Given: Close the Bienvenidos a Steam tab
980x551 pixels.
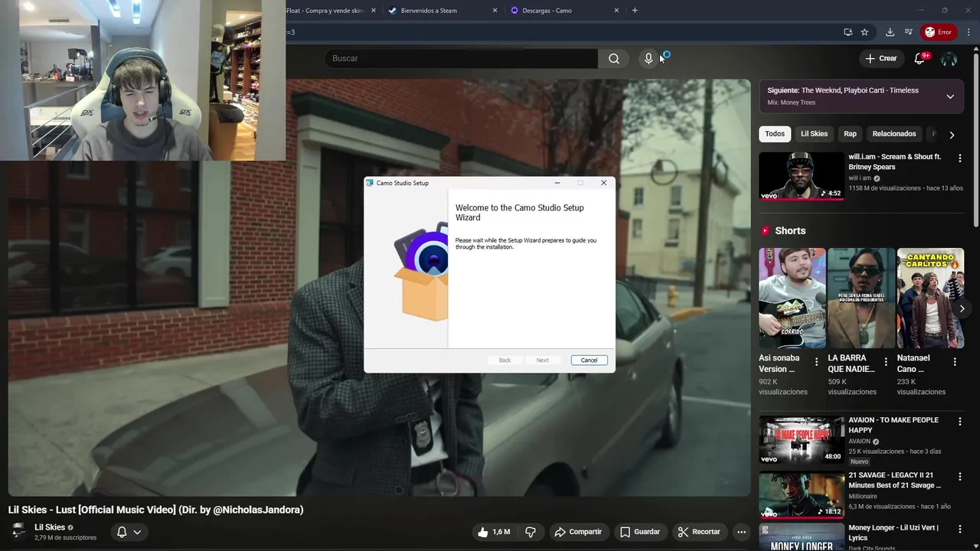Looking at the screenshot, I should (495, 11).
